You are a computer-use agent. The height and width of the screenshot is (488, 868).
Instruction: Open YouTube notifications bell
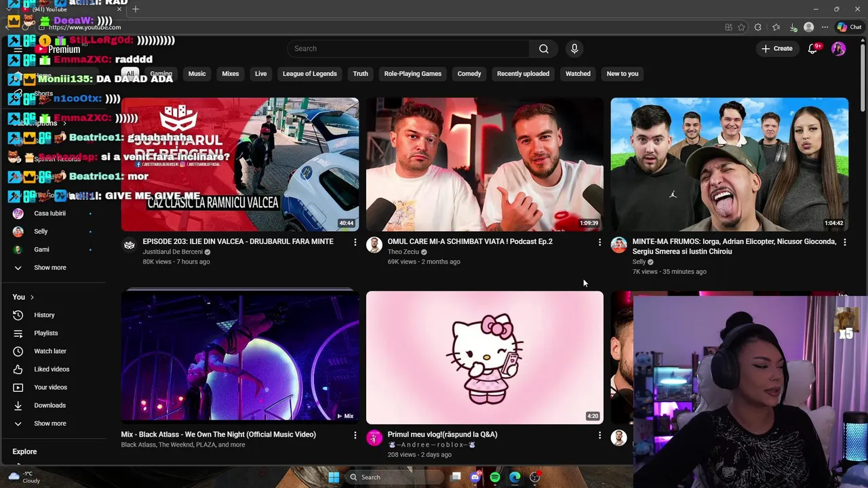pos(812,49)
